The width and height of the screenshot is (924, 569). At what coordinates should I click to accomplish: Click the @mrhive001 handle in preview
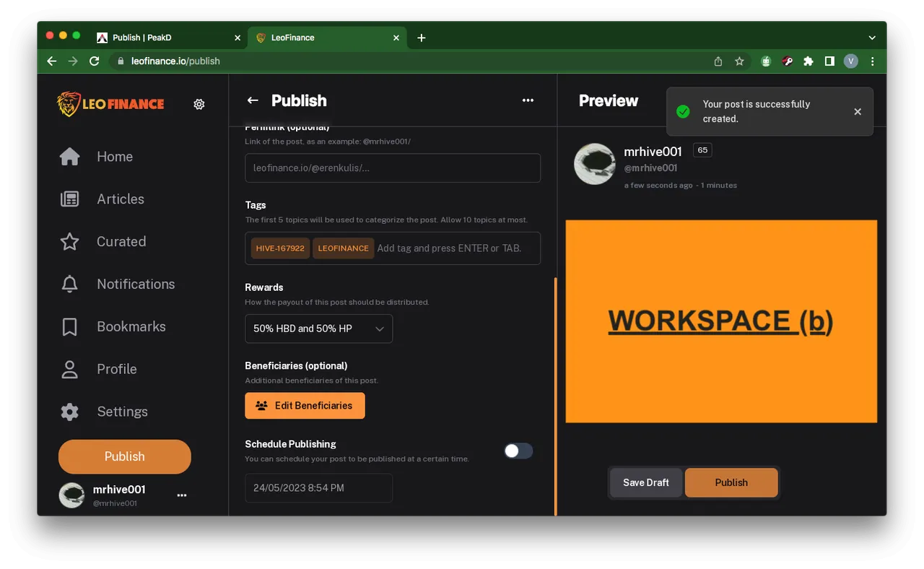tap(650, 168)
